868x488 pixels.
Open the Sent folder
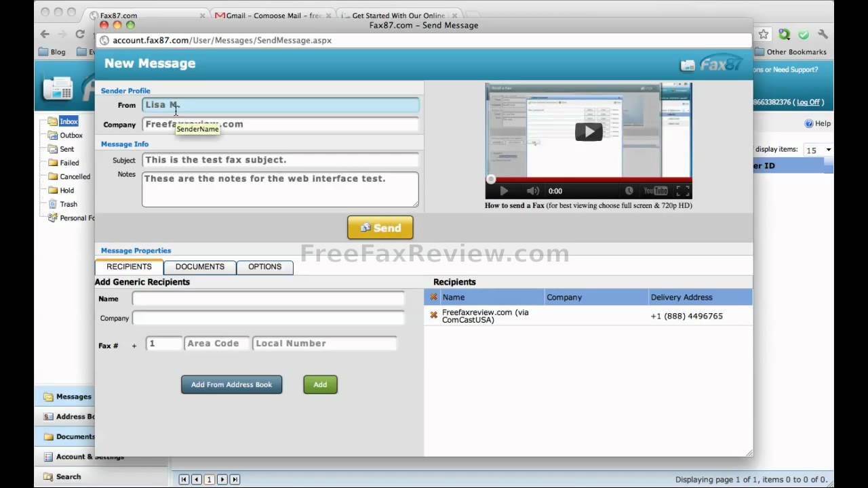coord(67,149)
